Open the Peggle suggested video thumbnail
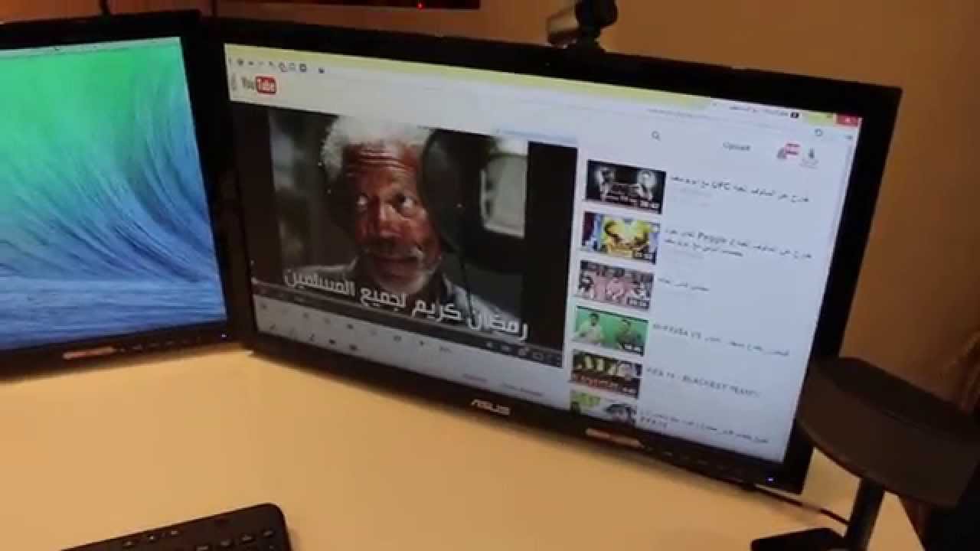 tap(620, 237)
